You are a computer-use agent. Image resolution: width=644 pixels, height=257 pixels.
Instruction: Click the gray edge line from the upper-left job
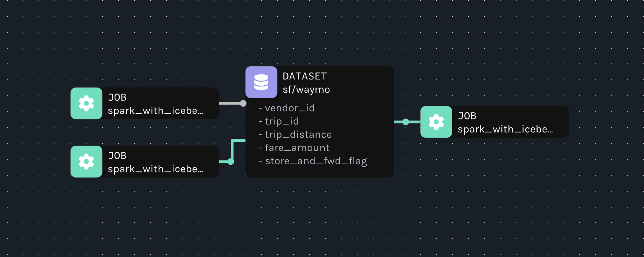pos(230,103)
